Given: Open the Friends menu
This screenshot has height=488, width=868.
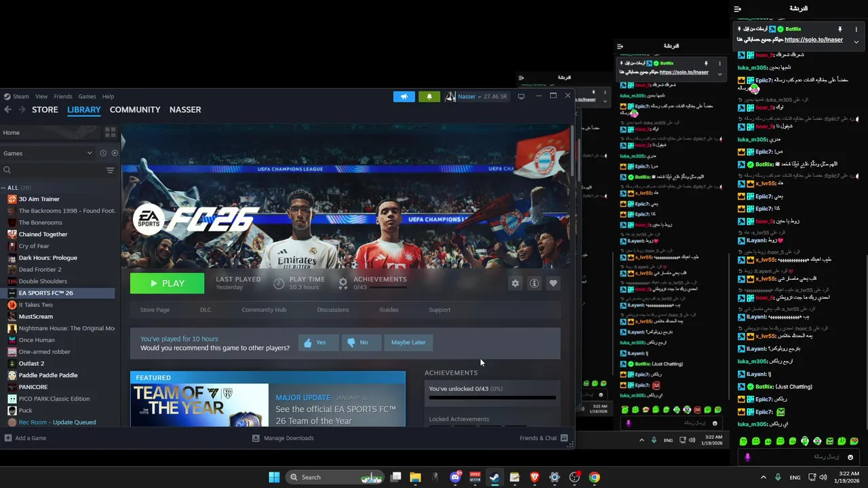Looking at the screenshot, I should [x=63, y=96].
